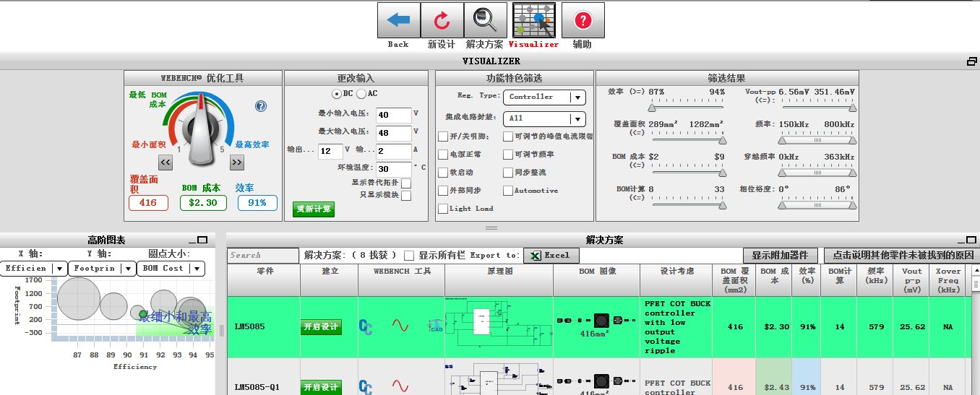This screenshot has width=980, height=395.
Task: Check the 电源正常 filter
Action: coord(443,154)
